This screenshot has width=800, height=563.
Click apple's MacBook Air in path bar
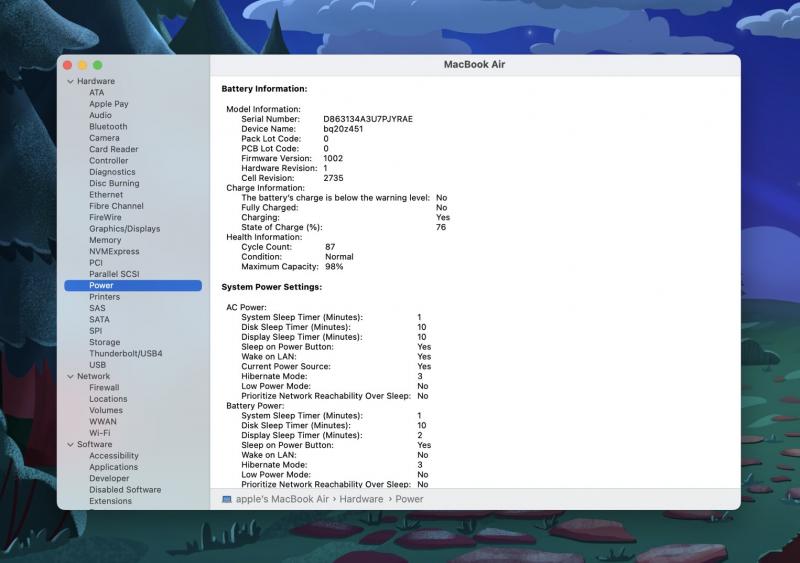pyautogui.click(x=282, y=499)
